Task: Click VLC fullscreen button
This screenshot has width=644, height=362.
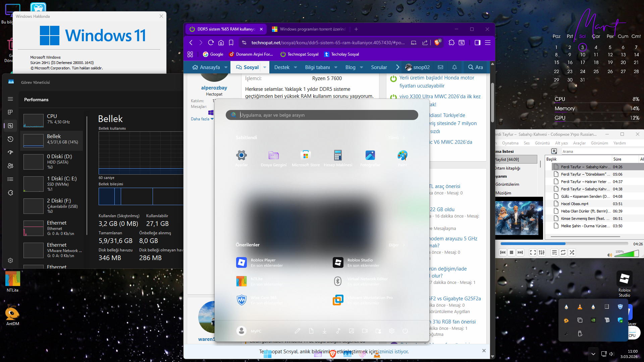Action: pos(533,252)
